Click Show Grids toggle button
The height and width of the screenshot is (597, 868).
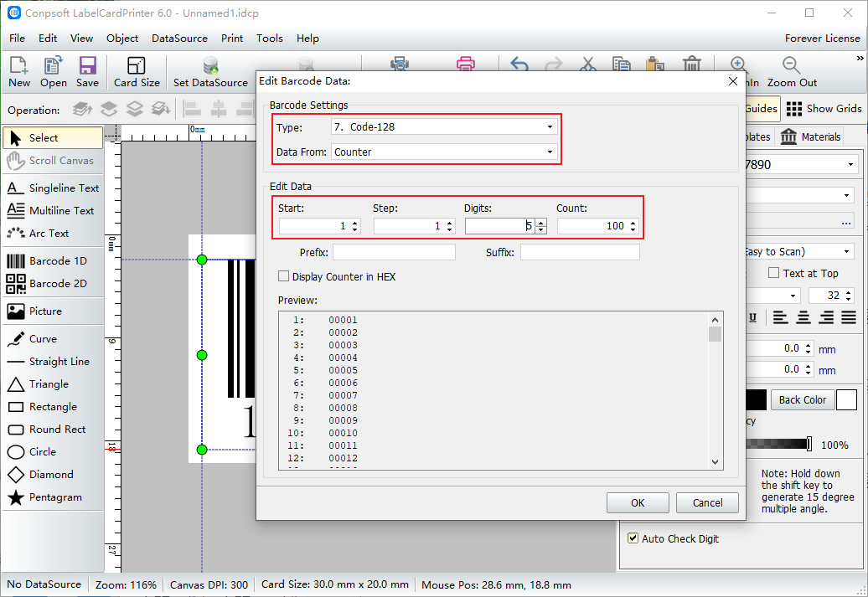(x=824, y=109)
